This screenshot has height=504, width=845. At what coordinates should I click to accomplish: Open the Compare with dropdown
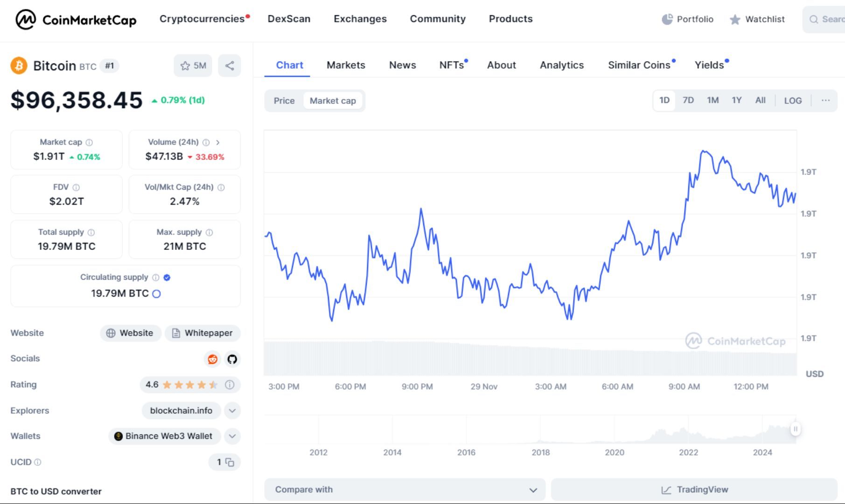405,490
